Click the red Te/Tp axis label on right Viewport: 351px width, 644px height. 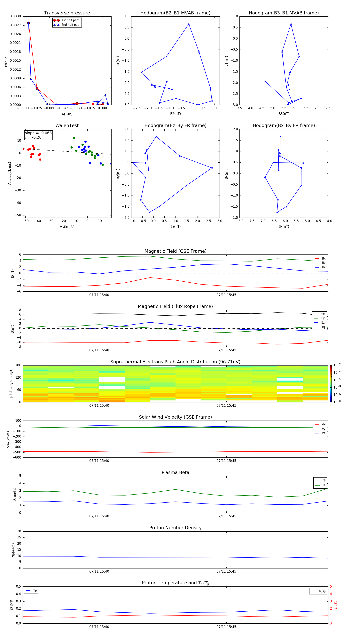tap(336, 605)
